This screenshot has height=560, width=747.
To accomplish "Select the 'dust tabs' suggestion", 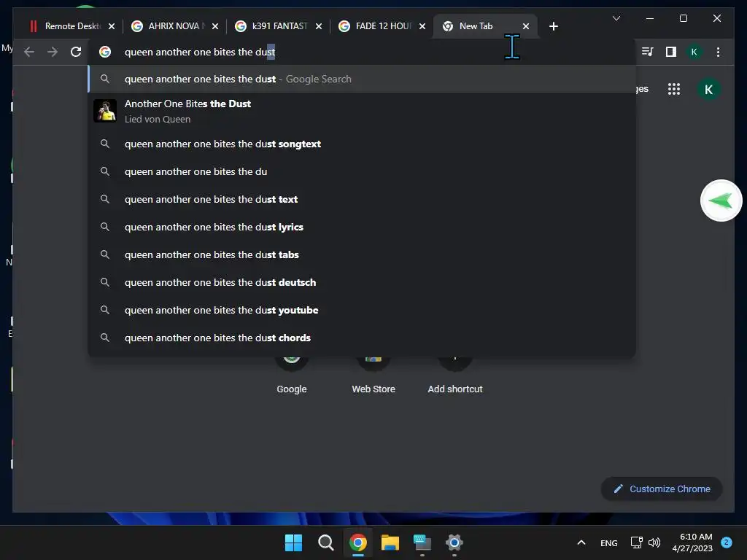I will coord(362,254).
